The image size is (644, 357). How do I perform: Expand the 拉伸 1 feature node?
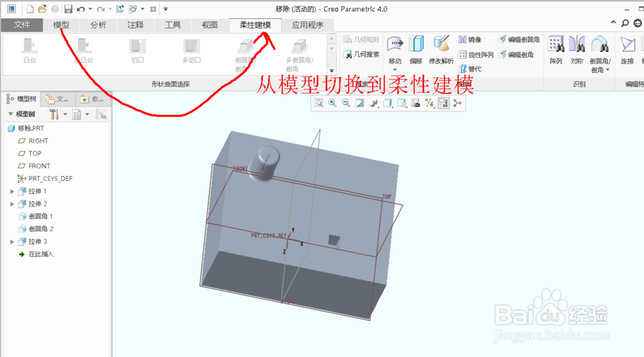click(x=12, y=191)
